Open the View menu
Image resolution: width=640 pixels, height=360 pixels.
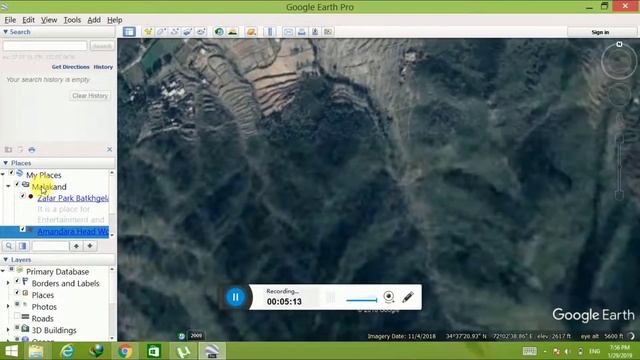(49, 20)
